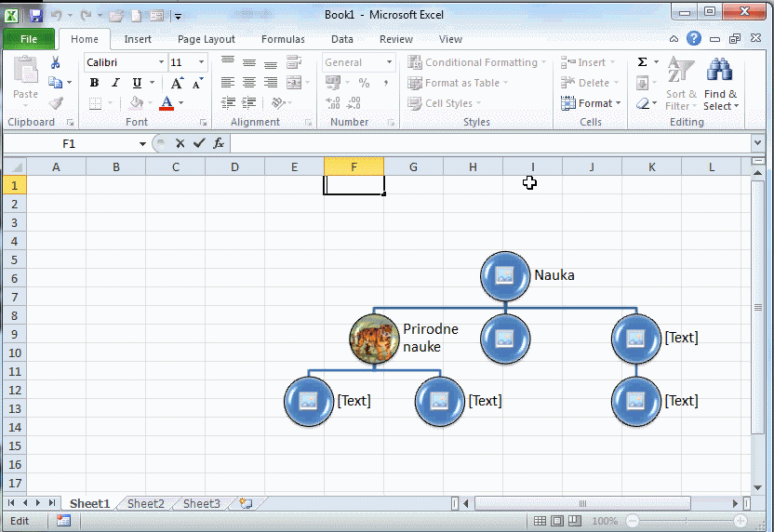Toggle Bold formatting
Screen dimensions: 774x532
[94, 83]
